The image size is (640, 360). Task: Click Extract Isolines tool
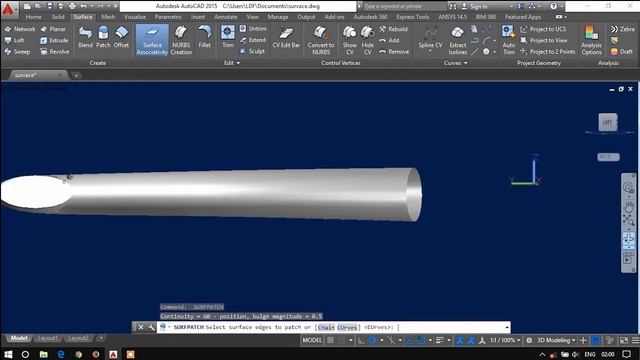pyautogui.click(x=458, y=40)
